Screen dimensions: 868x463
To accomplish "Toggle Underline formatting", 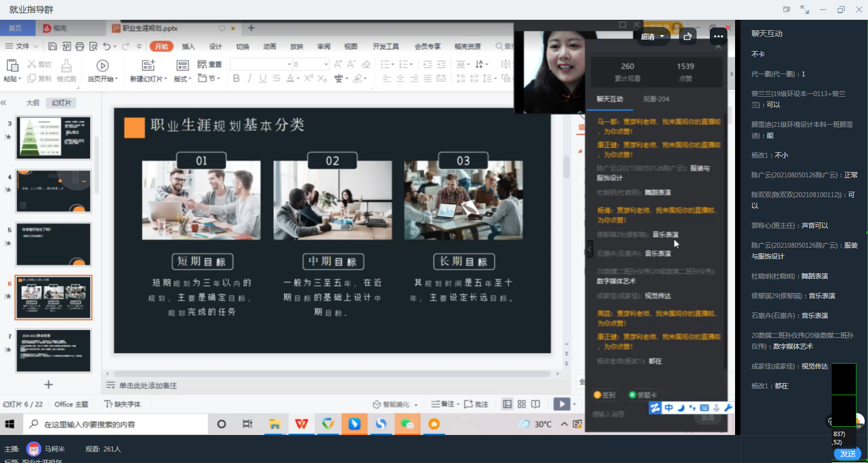I will (263, 79).
